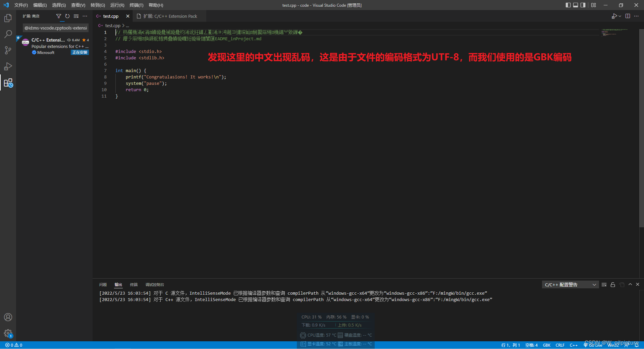Switch to 调试控制台 panel tab

coord(155,285)
